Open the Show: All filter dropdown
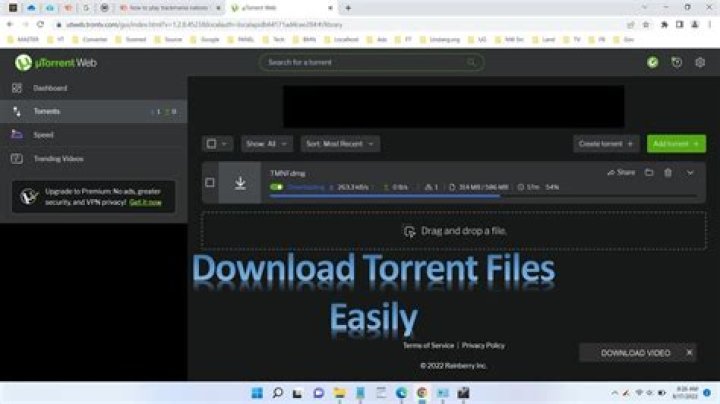 point(267,144)
